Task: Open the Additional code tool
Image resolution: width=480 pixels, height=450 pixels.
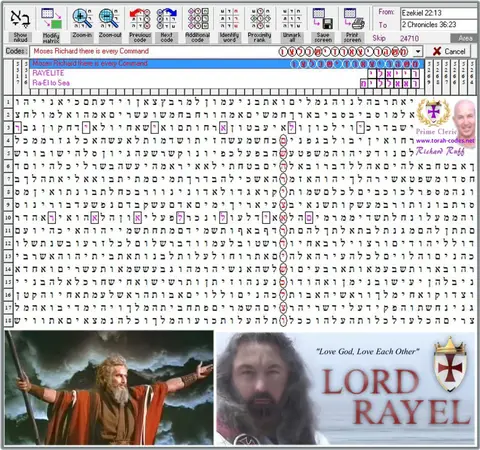Action: [198, 19]
